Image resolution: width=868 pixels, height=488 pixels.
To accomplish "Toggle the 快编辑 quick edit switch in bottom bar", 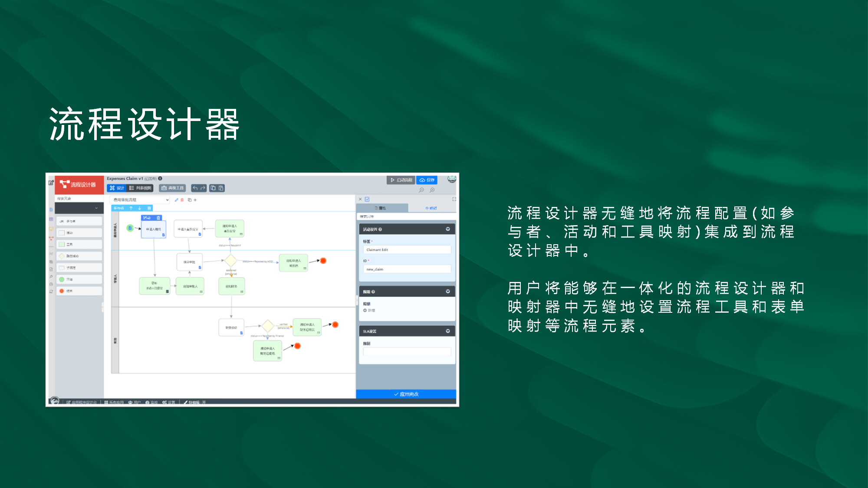I will 195,403.
